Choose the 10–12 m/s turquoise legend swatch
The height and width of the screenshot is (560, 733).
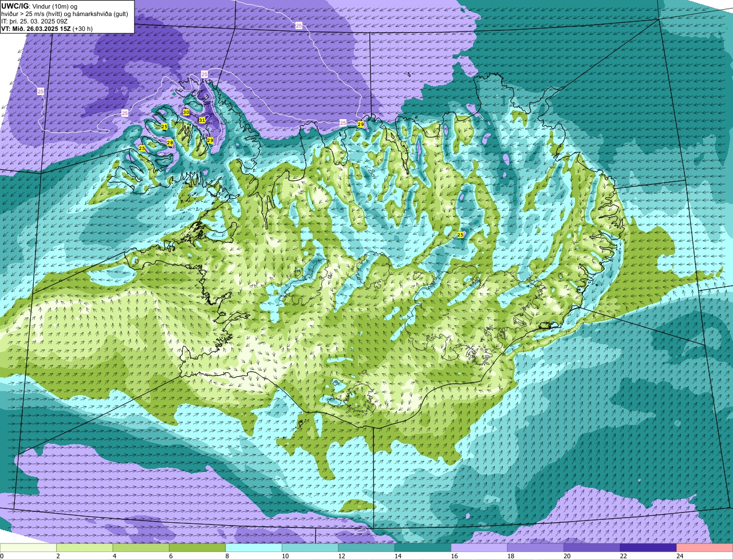click(310, 547)
